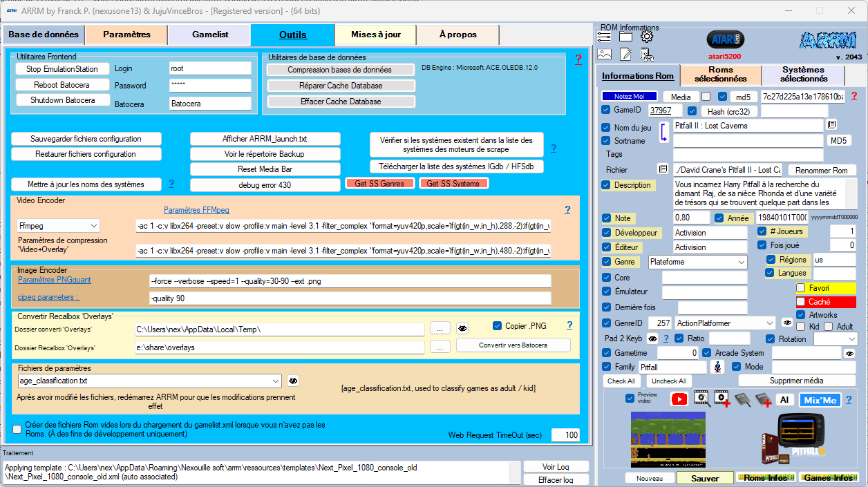Open Paramètres FFMpeg link
This screenshot has height=487, width=868.
click(x=196, y=210)
